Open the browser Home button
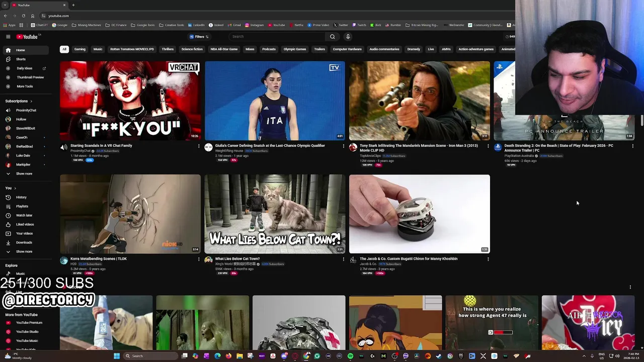The image size is (644, 362). [33, 16]
